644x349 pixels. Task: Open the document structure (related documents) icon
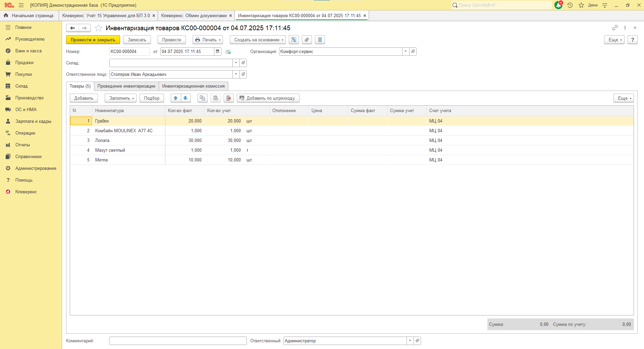[x=294, y=40]
